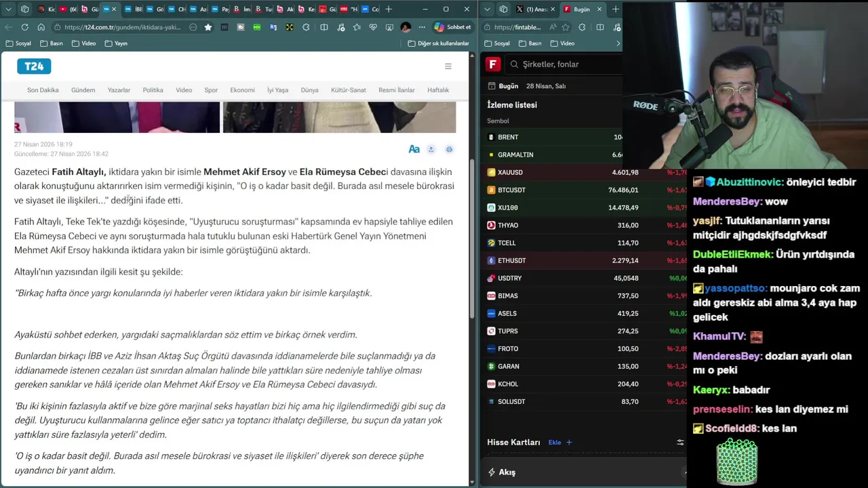Open Yazarlar section on T24

[x=119, y=90]
